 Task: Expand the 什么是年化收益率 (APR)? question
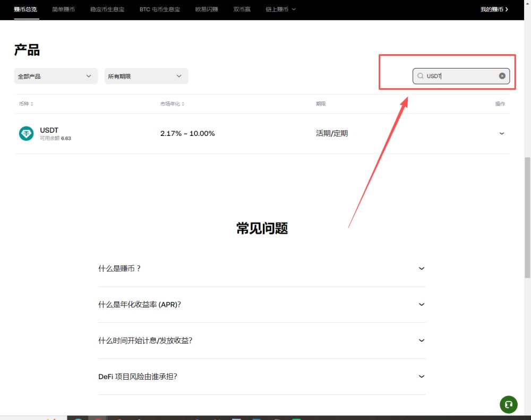(x=262, y=304)
